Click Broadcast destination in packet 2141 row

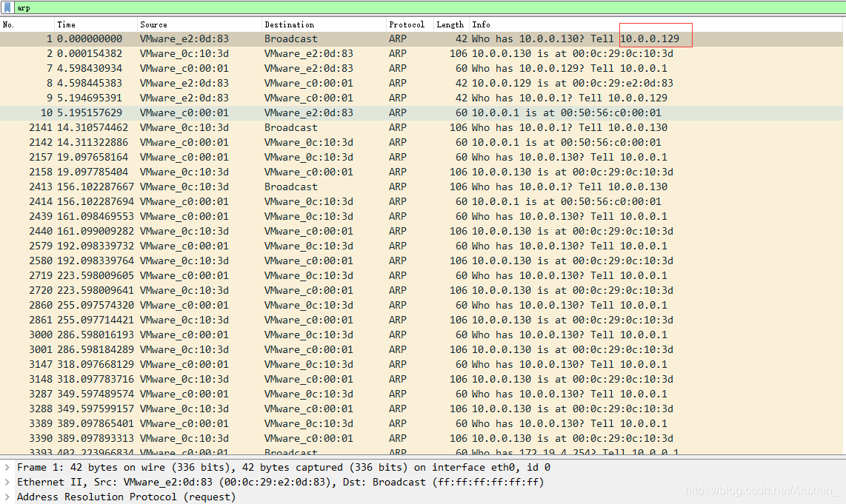[x=291, y=128]
